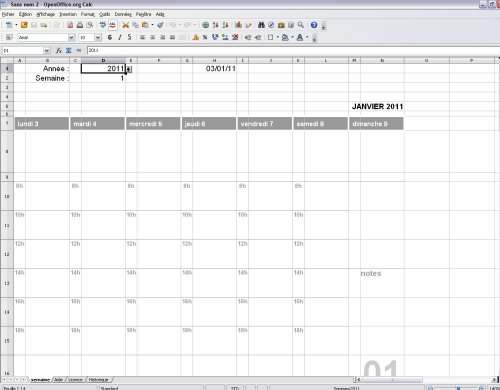Click the Export as PDF icon

pos(70,25)
